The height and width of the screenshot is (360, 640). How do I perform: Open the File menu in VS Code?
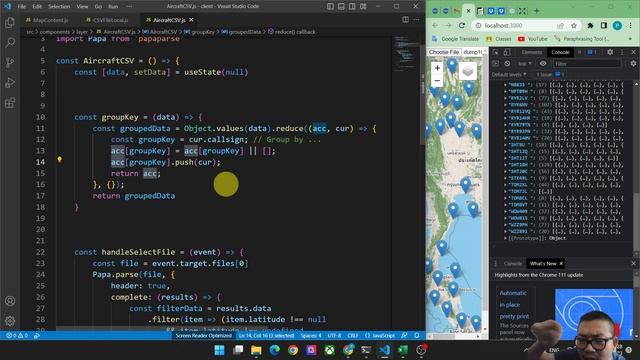[x=22, y=7]
